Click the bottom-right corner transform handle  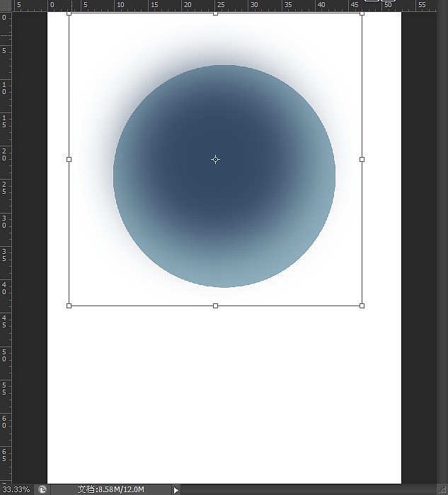362,305
